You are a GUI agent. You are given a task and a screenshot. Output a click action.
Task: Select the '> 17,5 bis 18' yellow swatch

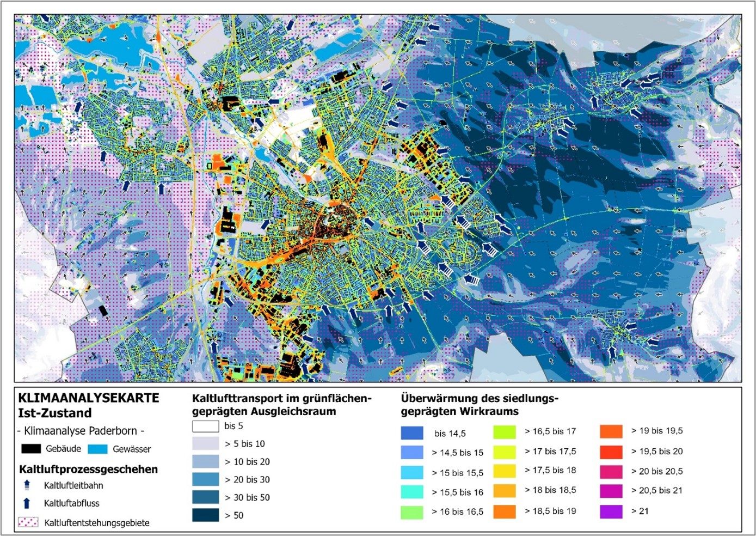click(x=505, y=471)
